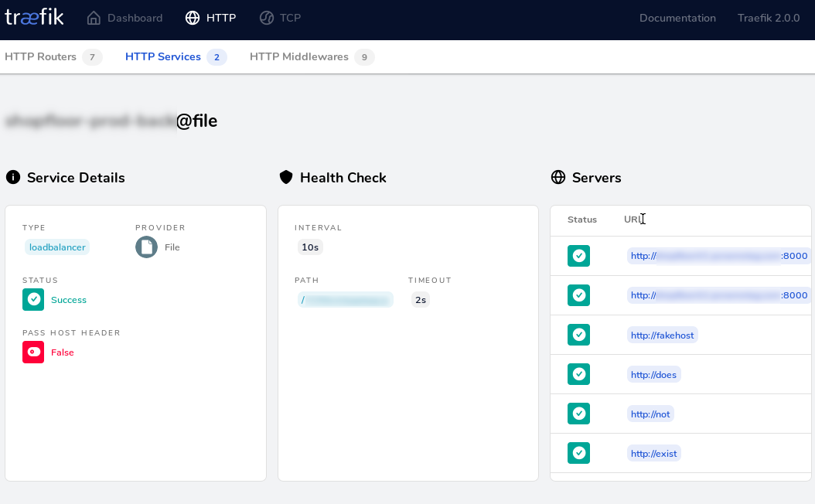Click status check icon for http://not

(x=578, y=414)
